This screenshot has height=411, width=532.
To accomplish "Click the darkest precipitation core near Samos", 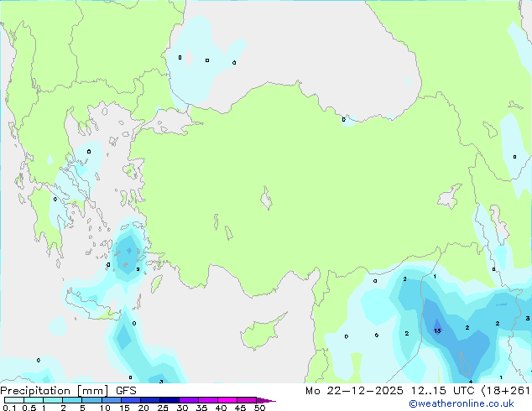I will pos(129,251).
